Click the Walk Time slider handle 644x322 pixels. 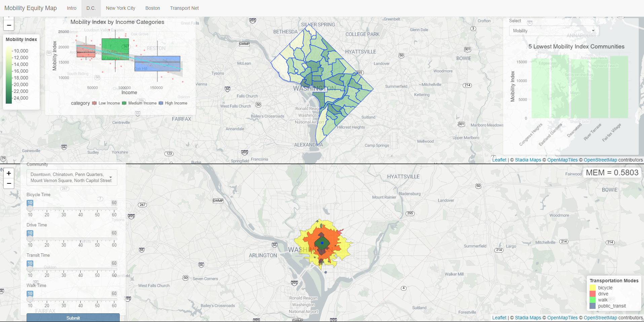[30, 299]
